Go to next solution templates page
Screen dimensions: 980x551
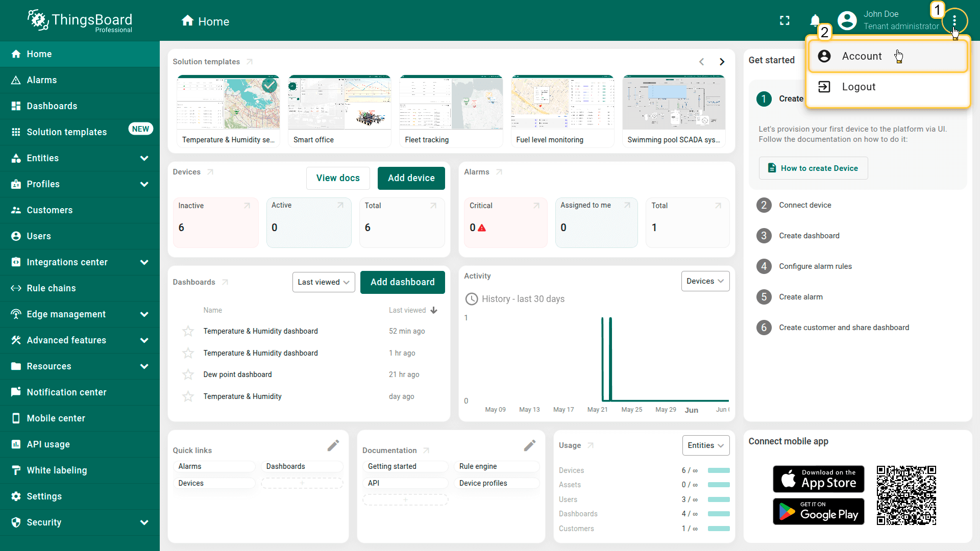(722, 62)
